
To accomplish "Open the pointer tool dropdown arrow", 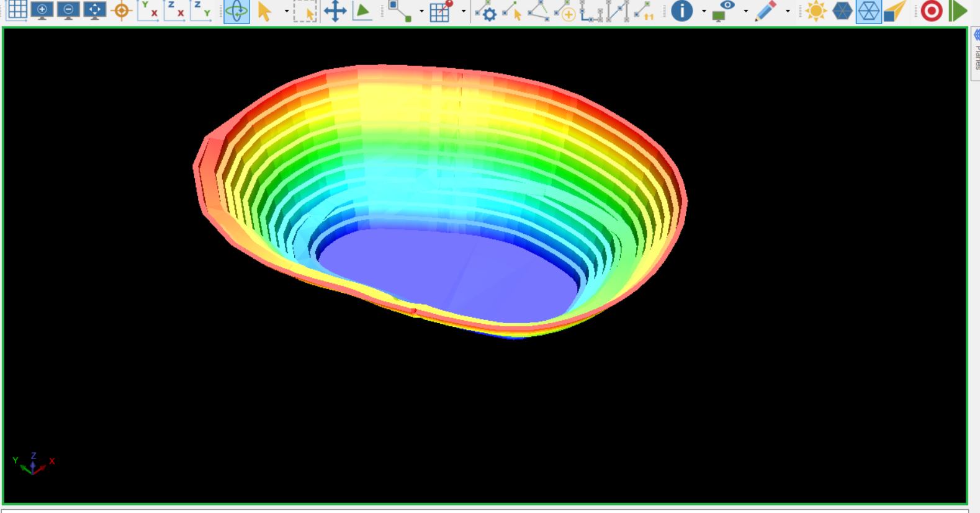I will [x=286, y=11].
